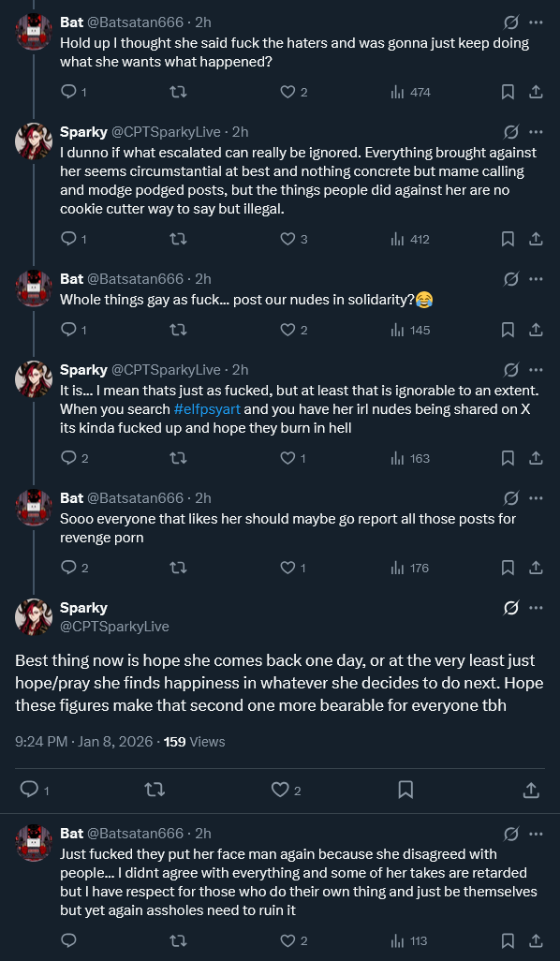Viewport: 560px width, 961px height.
Task: Open @CPTSparkyLive handle under main tweet
Action: 114,627
